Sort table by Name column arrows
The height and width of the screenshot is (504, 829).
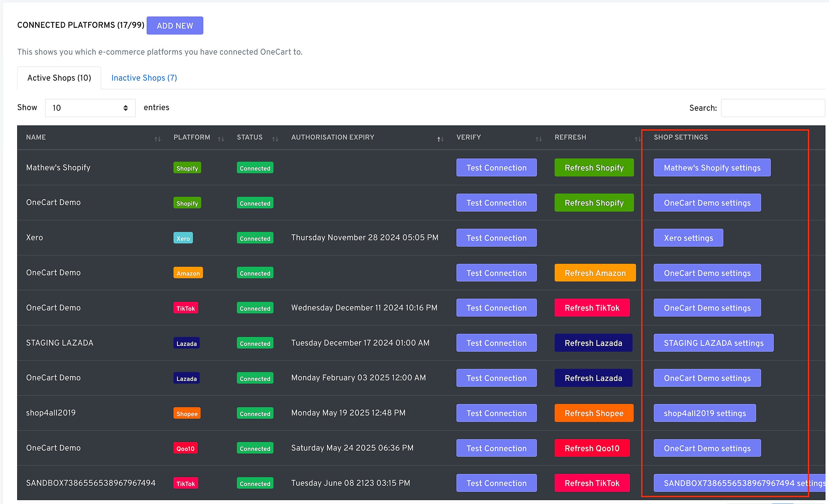click(157, 139)
